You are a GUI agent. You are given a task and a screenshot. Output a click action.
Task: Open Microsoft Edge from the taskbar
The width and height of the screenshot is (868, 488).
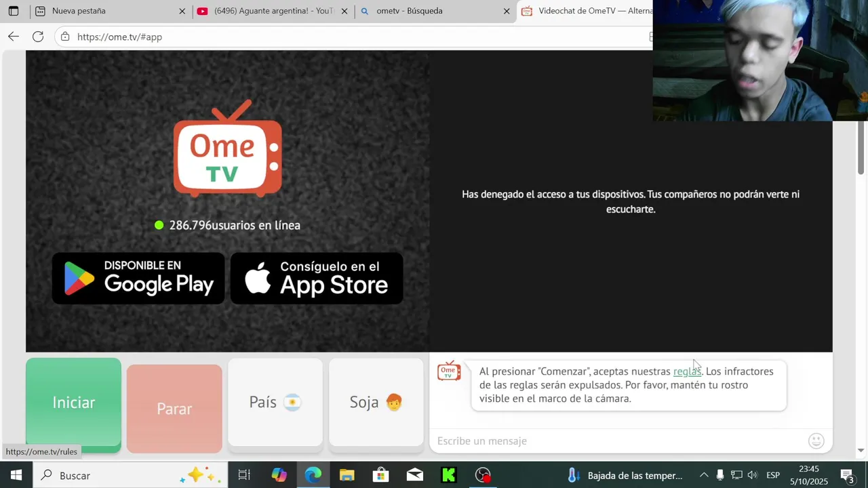(x=313, y=475)
